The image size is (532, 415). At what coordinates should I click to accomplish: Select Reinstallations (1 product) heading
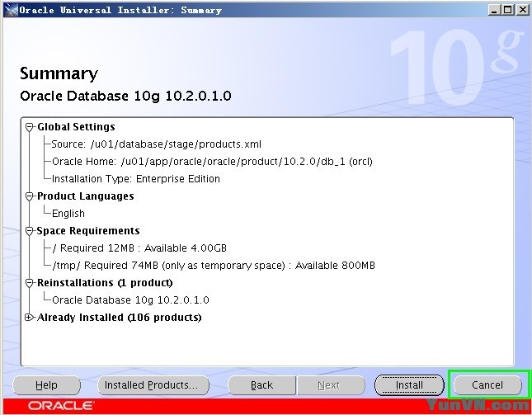105,283
